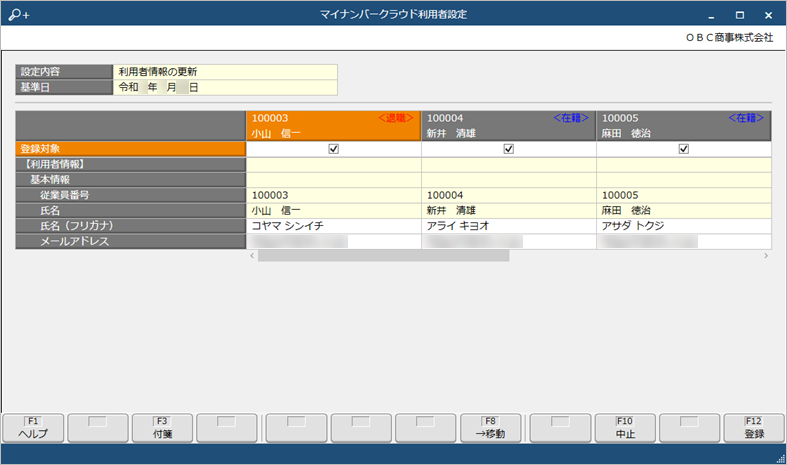Click the left scroll arrow of table
This screenshot has width=787, height=465.
[252, 256]
